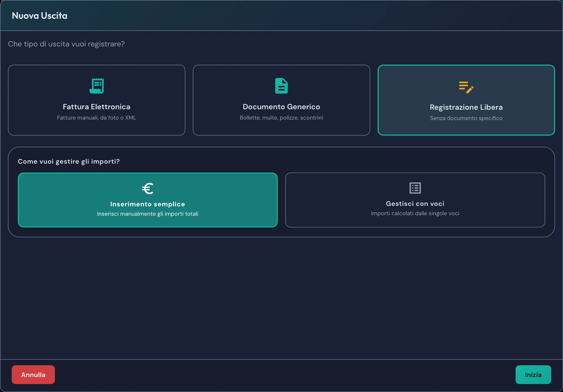Click 'Senza documento specifico' text
Image resolution: width=563 pixels, height=392 pixels.
click(466, 118)
